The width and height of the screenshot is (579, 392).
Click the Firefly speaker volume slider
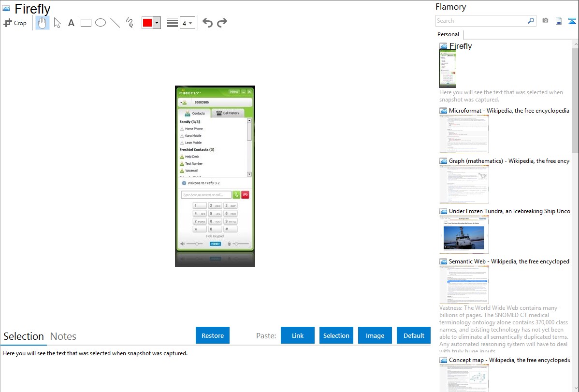195,244
